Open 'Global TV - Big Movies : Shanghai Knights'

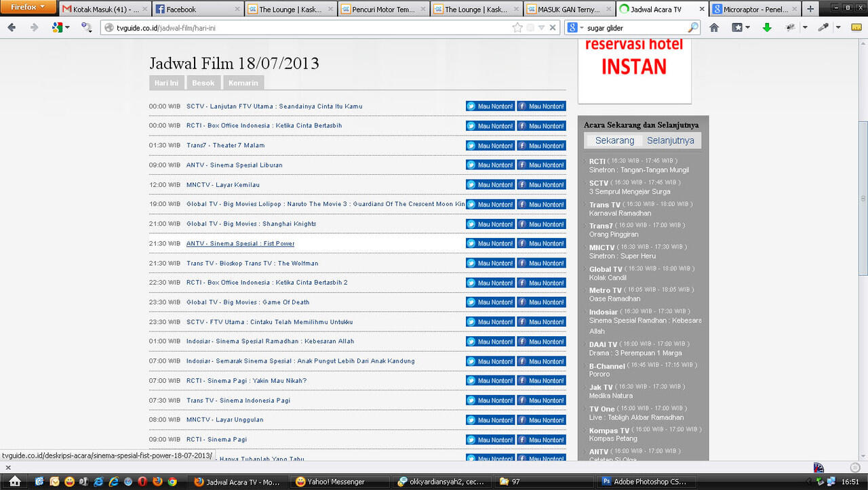[251, 224]
